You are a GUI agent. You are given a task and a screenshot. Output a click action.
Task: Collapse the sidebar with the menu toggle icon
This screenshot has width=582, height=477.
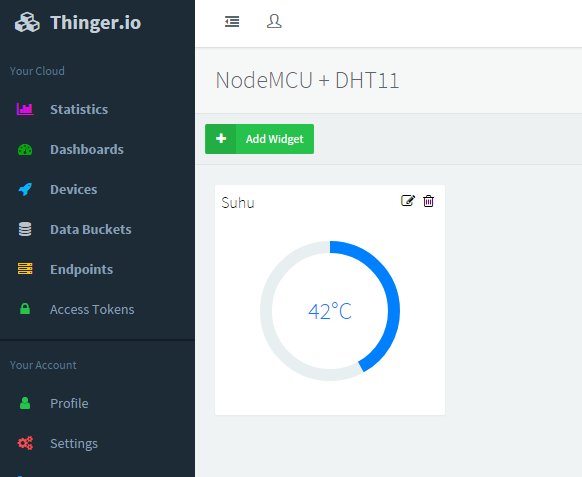(232, 22)
